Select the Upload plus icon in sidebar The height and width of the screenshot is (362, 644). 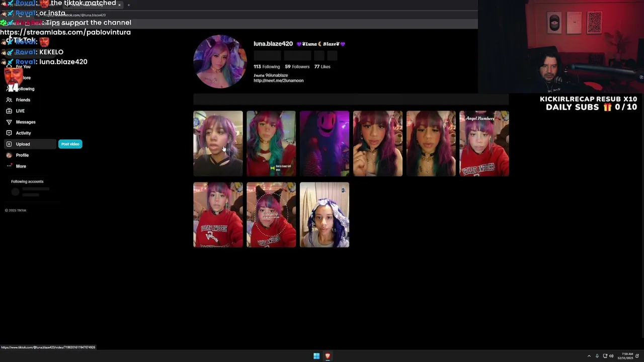(9, 144)
